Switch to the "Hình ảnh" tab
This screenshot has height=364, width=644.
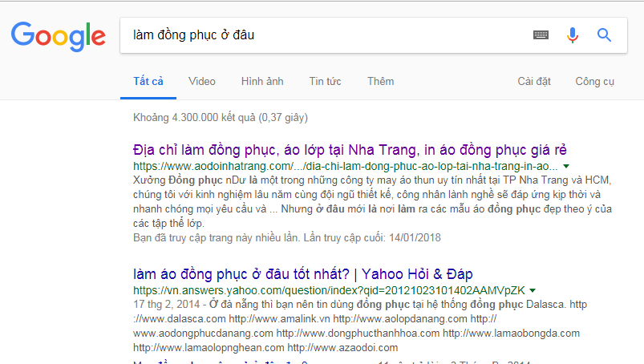tap(262, 81)
